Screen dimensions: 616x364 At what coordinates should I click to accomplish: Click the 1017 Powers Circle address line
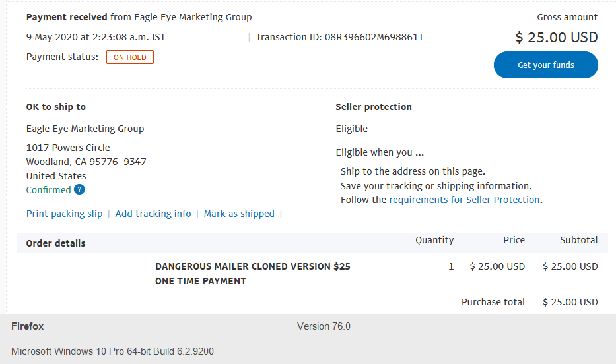68,148
